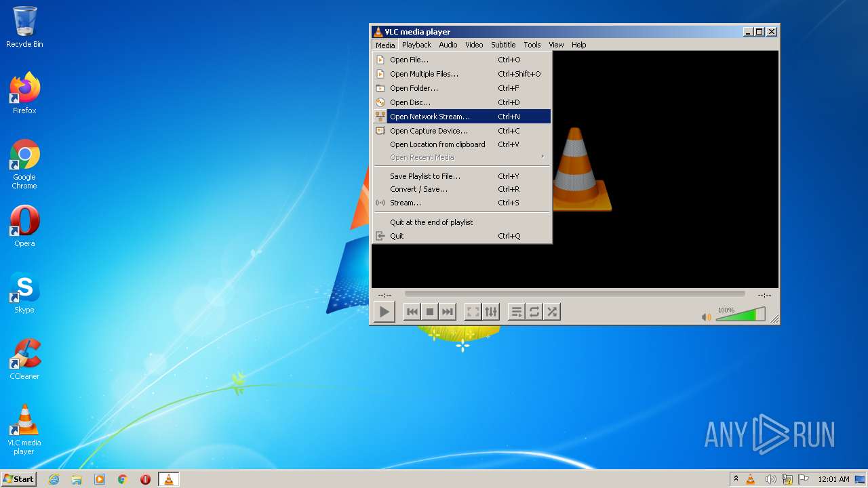868x488 pixels.
Task: Click the previous media button
Action: click(x=412, y=312)
